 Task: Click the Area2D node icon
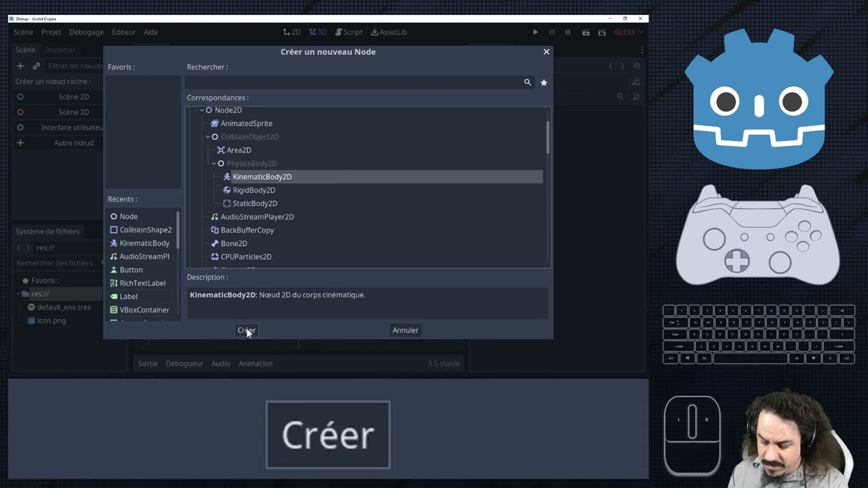pyautogui.click(x=220, y=150)
